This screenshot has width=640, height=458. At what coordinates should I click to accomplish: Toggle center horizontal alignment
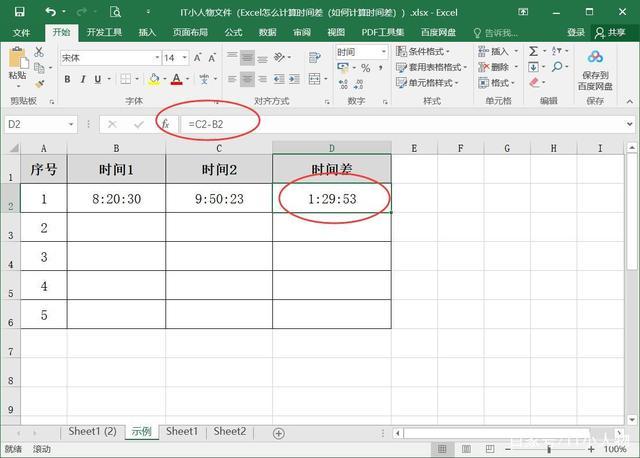coord(247,79)
